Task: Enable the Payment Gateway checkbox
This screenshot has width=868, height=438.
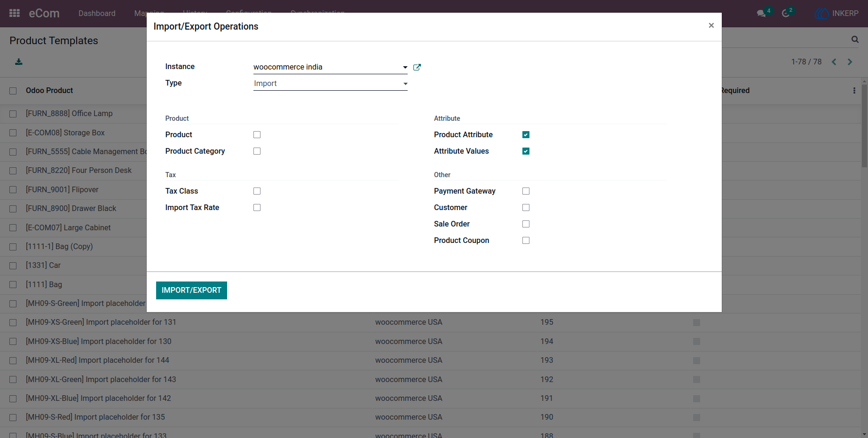Action: click(526, 191)
